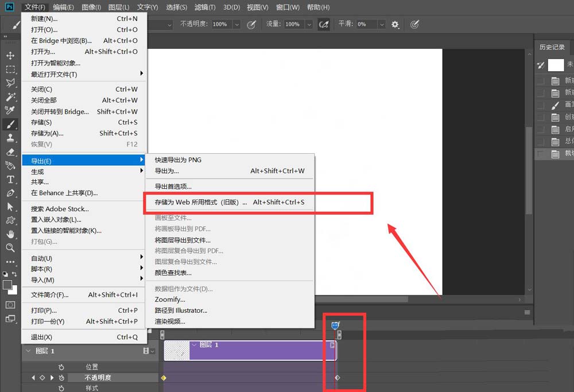Select the Rectangular Marquee tool

(x=10, y=69)
